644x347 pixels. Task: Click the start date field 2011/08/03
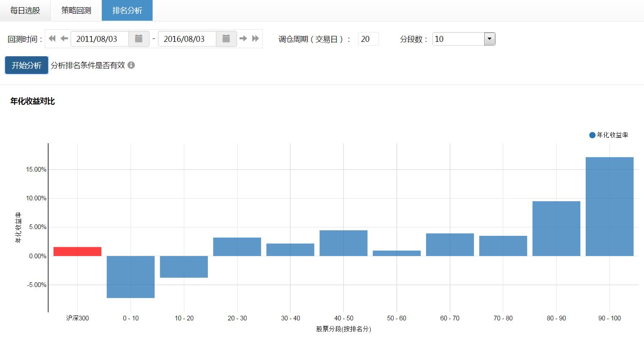(x=100, y=39)
